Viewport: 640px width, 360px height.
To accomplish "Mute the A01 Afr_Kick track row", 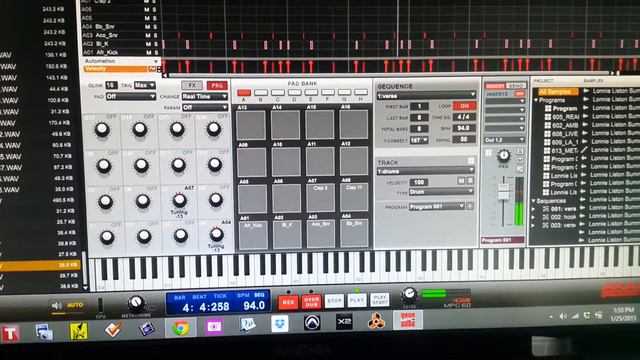I will tap(147, 52).
